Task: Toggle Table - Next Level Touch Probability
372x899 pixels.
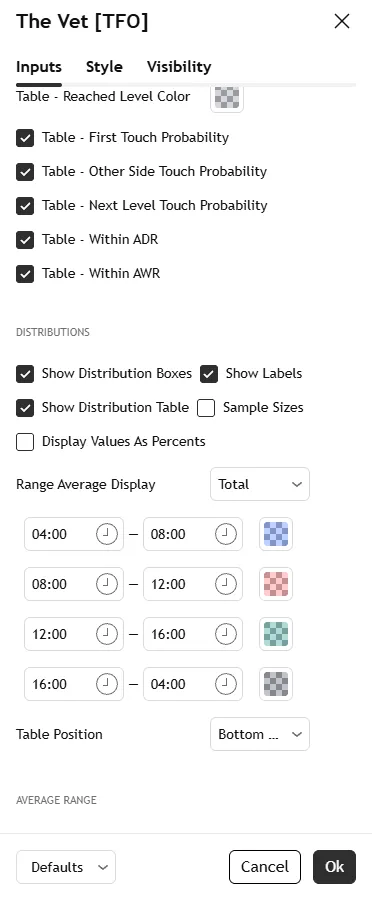Action: coord(25,205)
